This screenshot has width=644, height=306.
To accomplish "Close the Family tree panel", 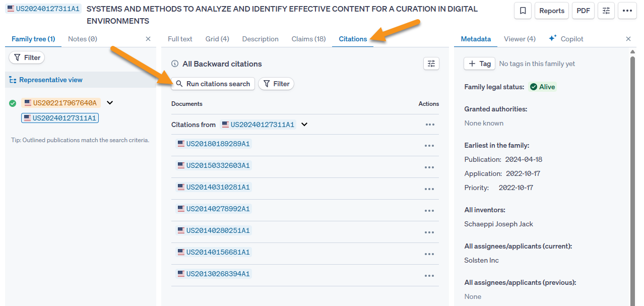I will tap(148, 39).
